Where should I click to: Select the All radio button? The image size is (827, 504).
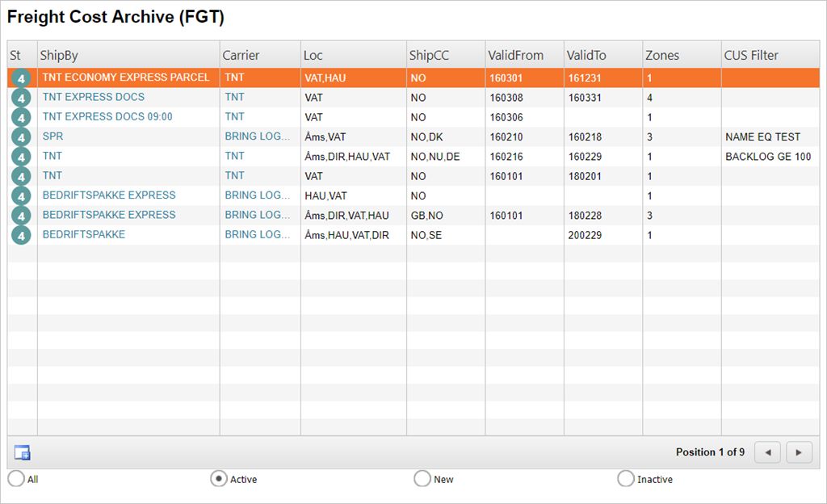click(15, 479)
